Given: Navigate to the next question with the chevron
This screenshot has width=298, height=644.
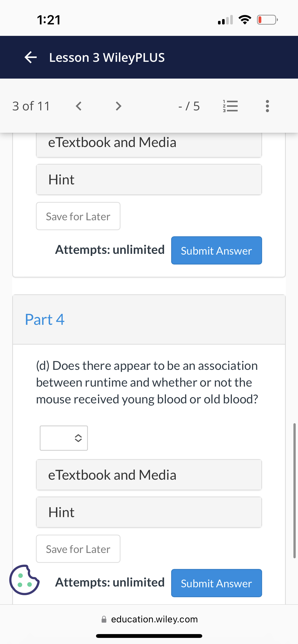Looking at the screenshot, I should [118, 106].
